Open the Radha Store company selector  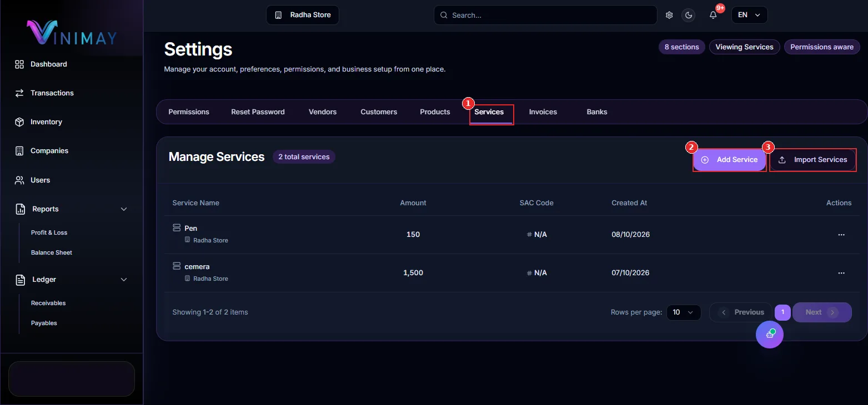point(303,15)
